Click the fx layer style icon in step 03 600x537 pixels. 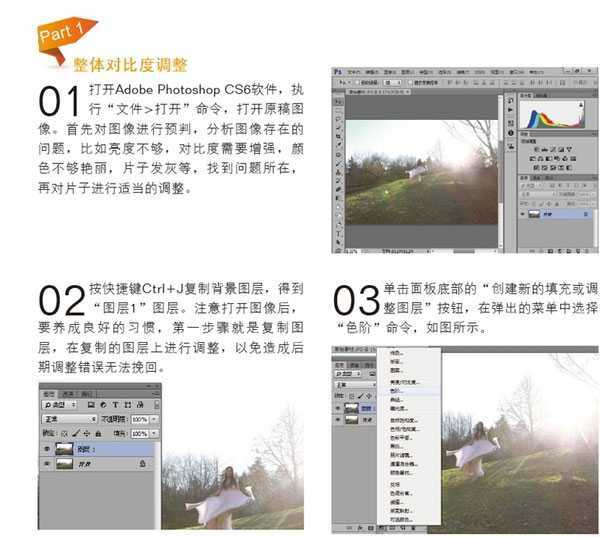[x=360, y=528]
